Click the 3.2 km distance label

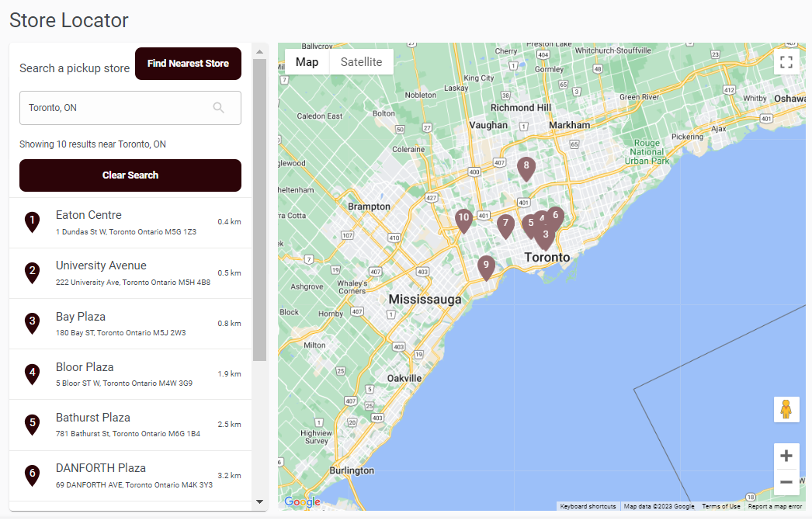tap(230, 475)
